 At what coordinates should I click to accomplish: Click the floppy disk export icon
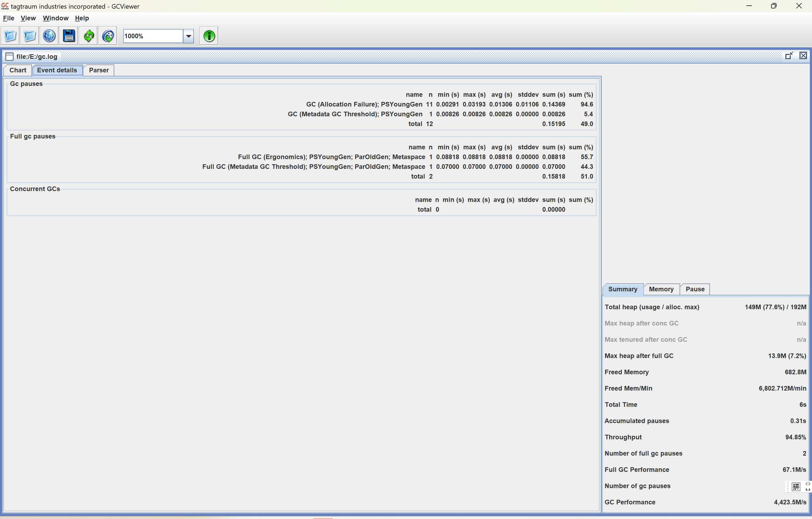69,36
